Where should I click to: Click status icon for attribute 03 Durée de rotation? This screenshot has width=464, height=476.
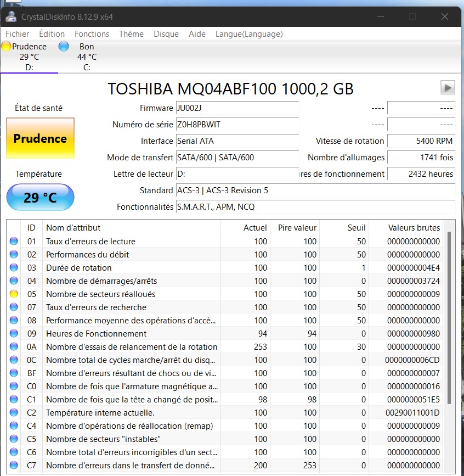14,267
